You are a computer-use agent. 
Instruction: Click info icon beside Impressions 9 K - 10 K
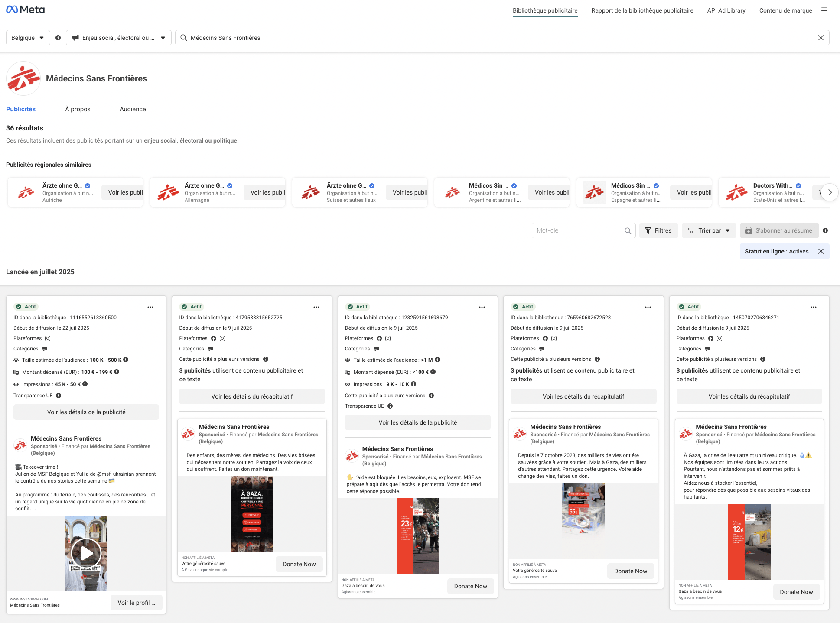[x=413, y=384]
